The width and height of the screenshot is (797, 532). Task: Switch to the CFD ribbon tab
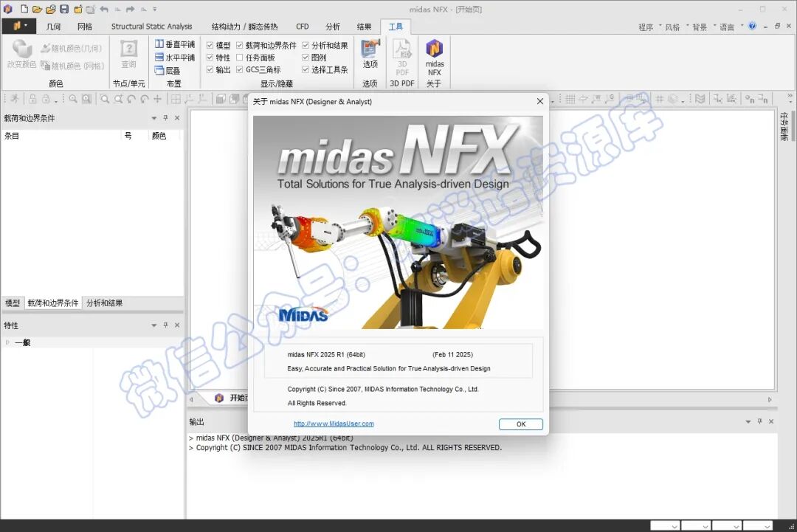click(303, 27)
